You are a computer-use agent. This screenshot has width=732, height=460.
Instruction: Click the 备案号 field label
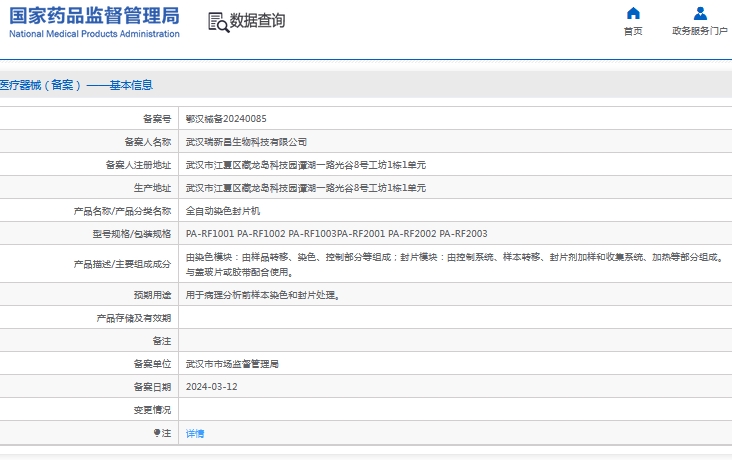(157, 119)
